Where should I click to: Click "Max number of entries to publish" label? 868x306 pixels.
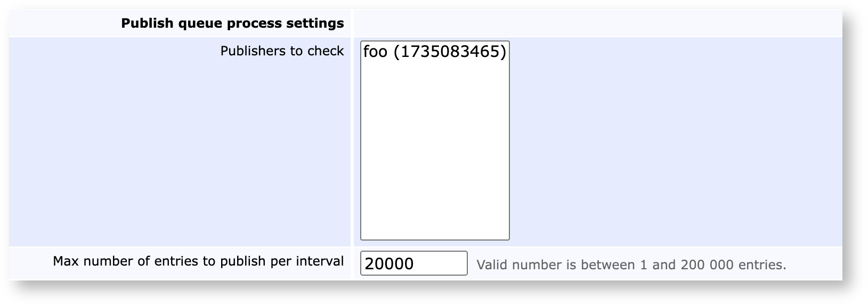[x=198, y=261]
